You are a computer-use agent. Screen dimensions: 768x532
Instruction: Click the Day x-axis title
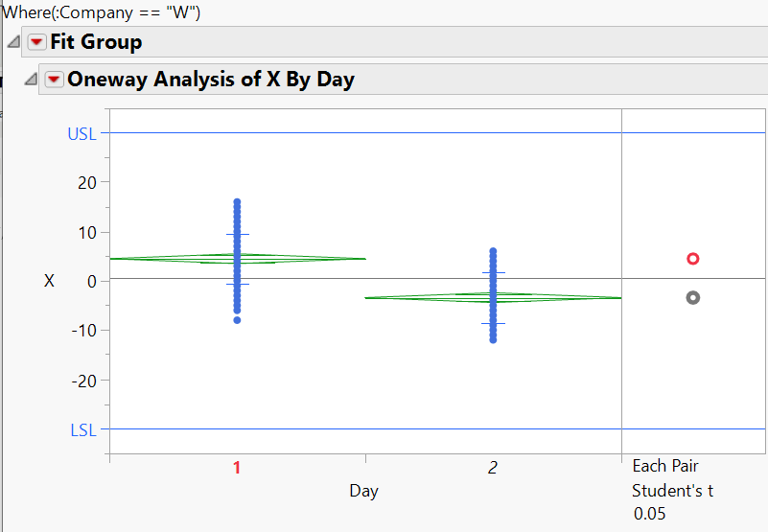363,491
